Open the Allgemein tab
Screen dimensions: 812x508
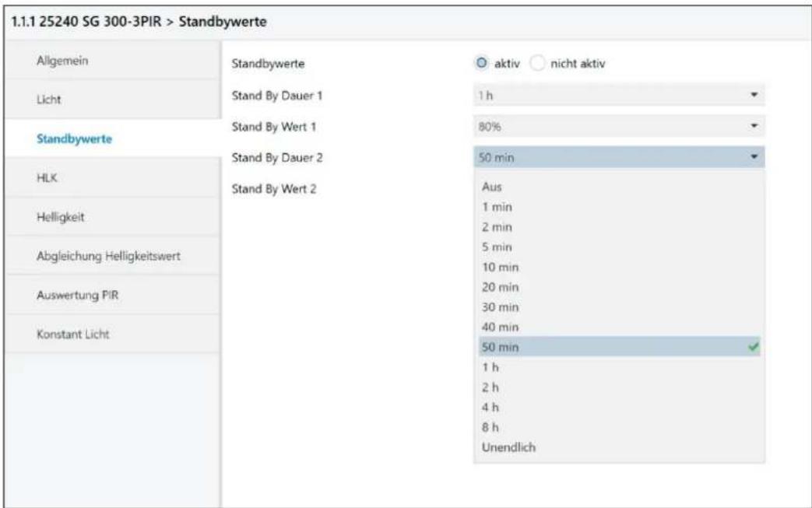(113, 61)
